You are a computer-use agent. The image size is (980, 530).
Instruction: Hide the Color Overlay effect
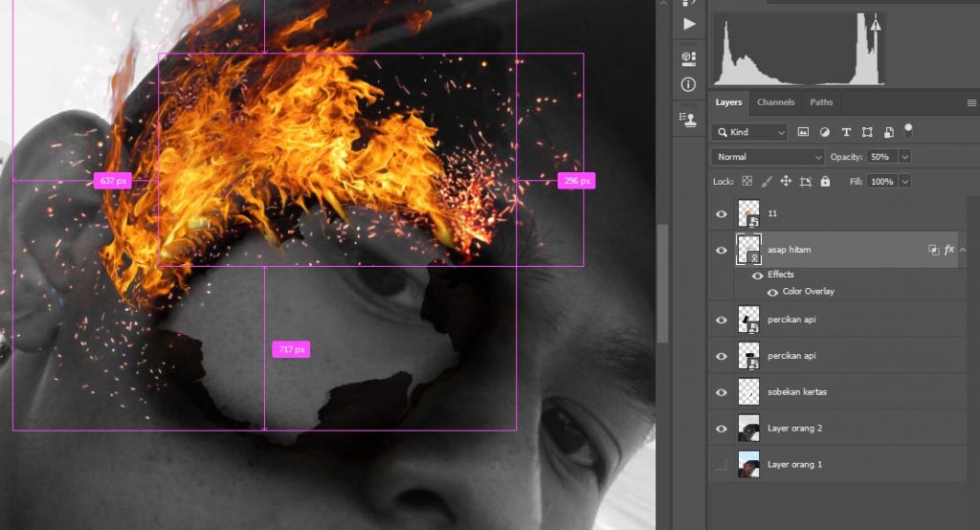click(772, 292)
